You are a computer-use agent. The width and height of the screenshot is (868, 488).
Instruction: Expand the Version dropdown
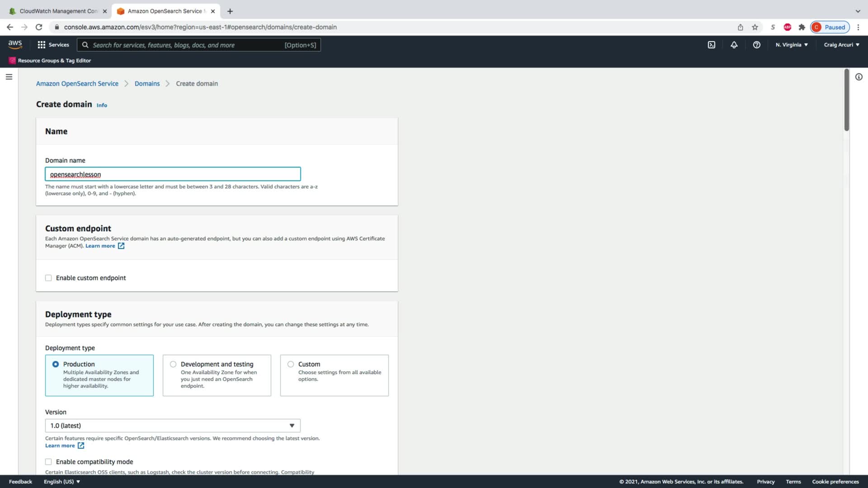click(x=173, y=426)
